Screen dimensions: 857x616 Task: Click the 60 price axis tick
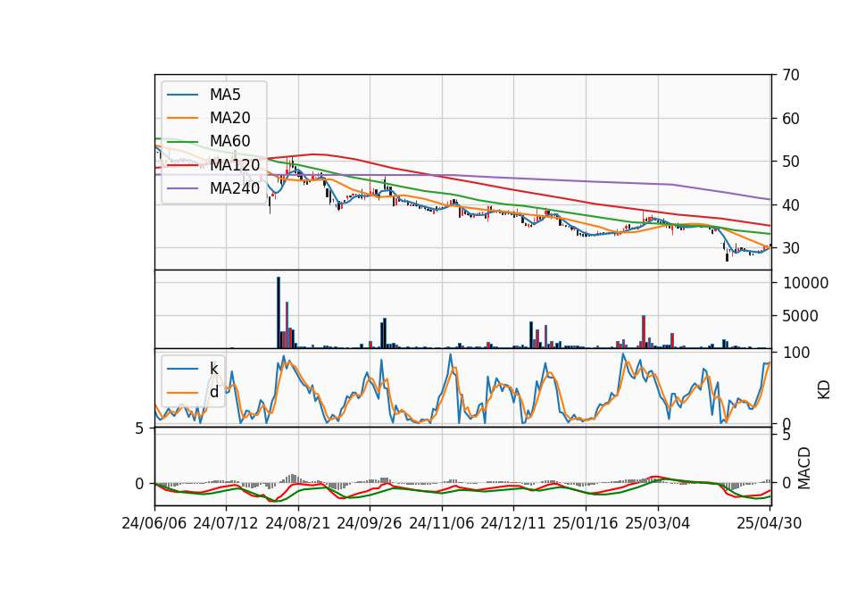click(790, 119)
